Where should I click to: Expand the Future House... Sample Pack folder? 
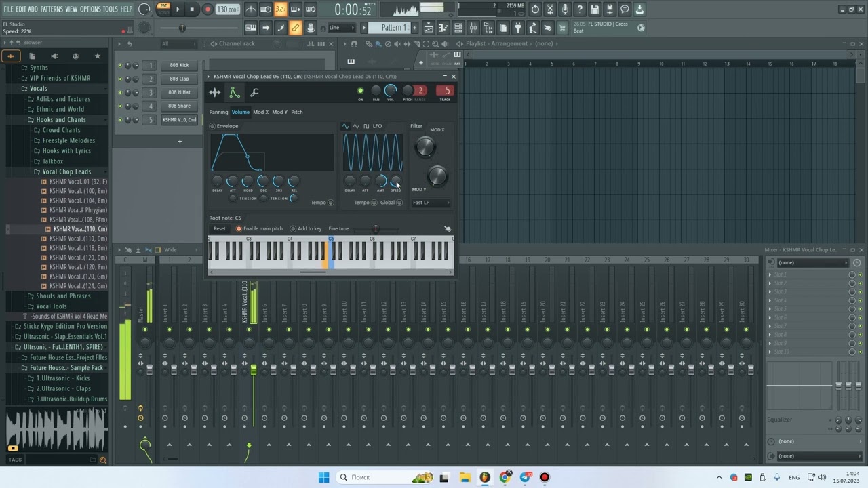coord(66,368)
